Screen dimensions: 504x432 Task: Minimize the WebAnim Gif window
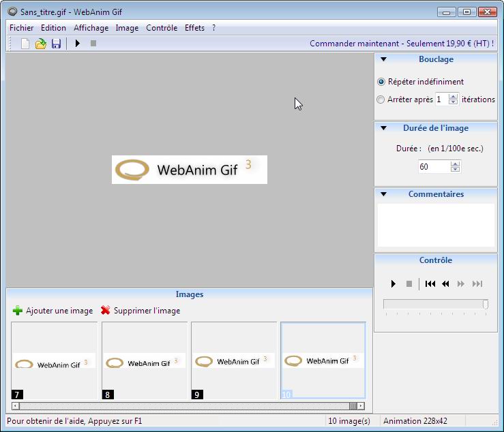(x=447, y=12)
